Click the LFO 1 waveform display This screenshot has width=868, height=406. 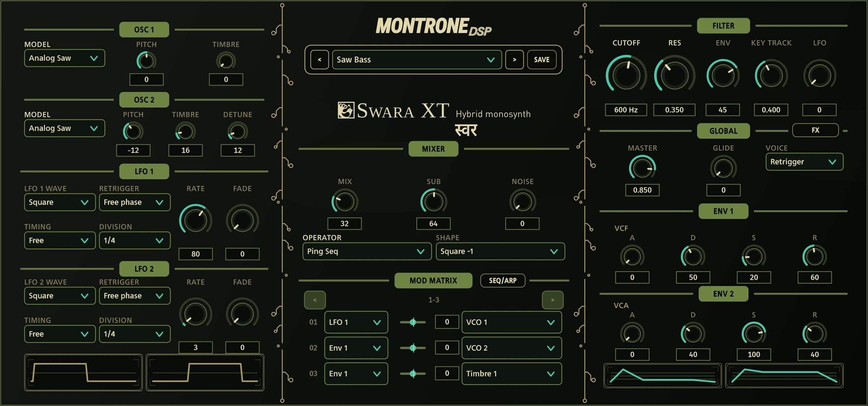[x=83, y=373]
